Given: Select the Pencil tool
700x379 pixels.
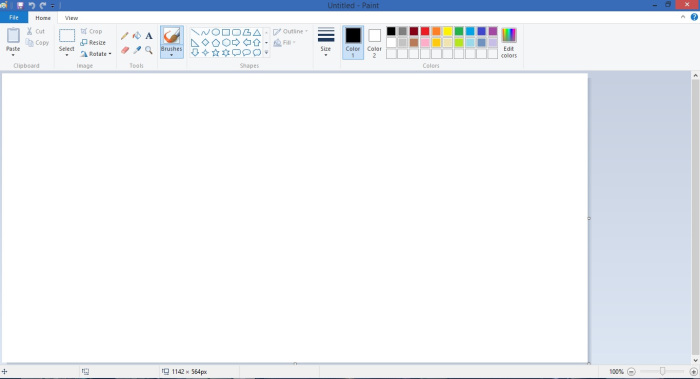Looking at the screenshot, I should [125, 36].
